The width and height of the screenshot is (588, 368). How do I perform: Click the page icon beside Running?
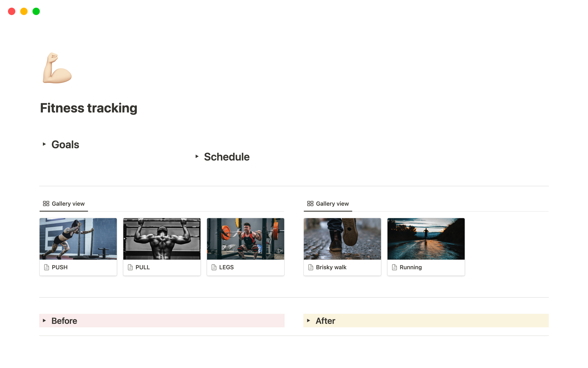(394, 267)
